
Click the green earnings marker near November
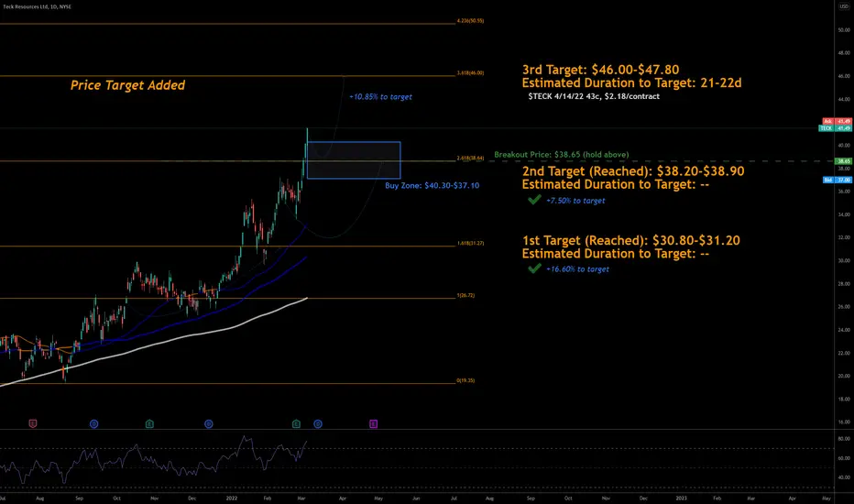pos(149,423)
